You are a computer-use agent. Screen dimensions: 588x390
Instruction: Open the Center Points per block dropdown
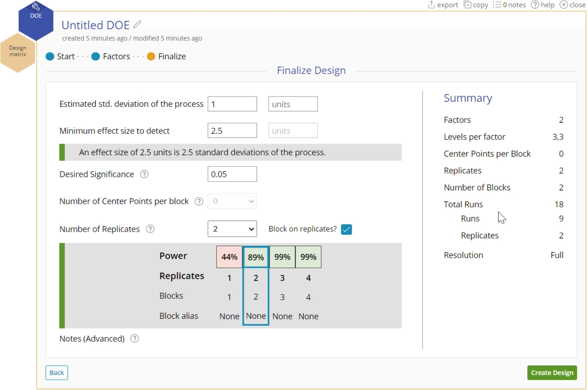232,201
